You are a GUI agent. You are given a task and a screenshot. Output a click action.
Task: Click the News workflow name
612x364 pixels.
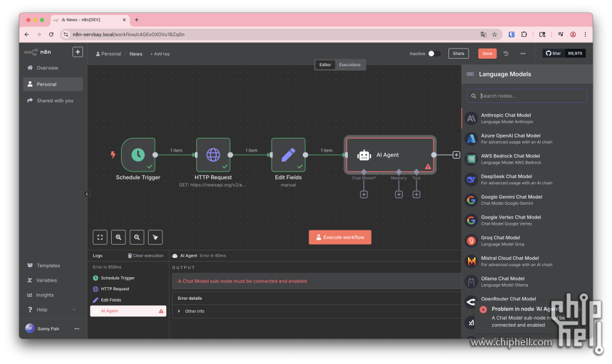coord(136,54)
